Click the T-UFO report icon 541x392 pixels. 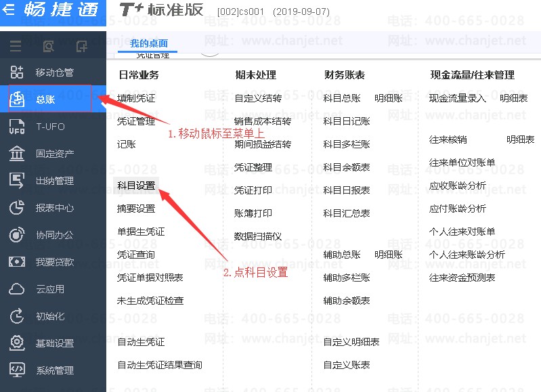16,127
